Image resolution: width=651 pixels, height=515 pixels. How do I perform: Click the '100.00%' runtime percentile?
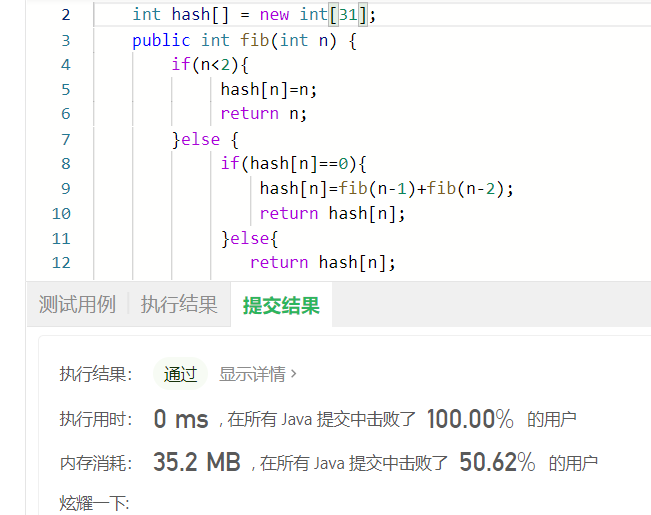470,419
